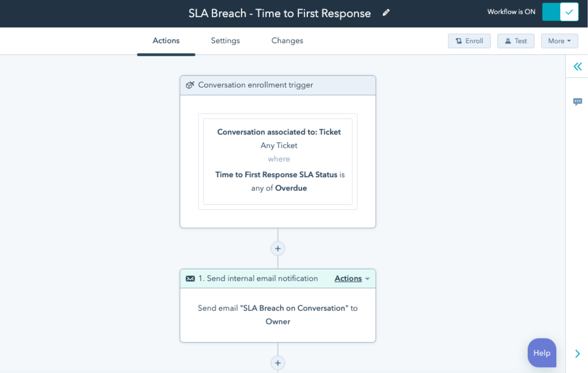The image size is (588, 373).
Task: Open Actions dropdown on email notification step
Action: click(352, 278)
